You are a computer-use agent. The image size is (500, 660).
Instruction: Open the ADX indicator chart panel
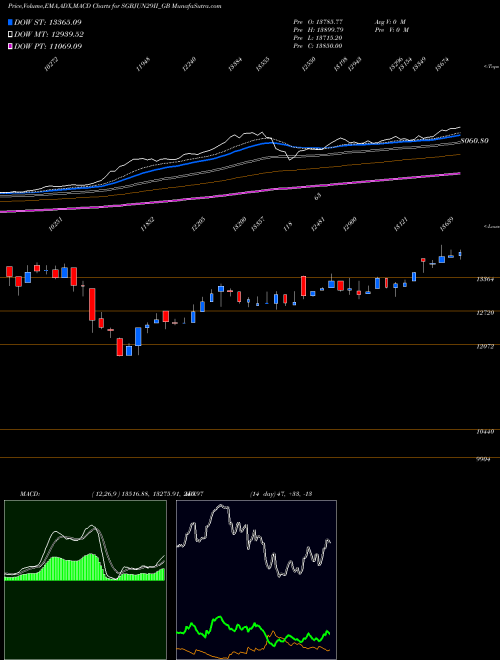(x=256, y=580)
